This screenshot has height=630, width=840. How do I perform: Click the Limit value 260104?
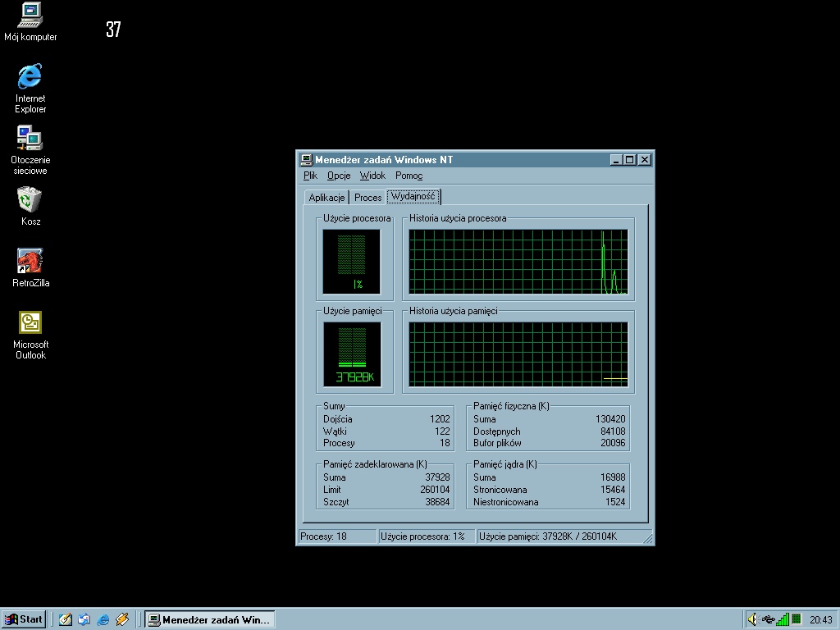coord(435,490)
